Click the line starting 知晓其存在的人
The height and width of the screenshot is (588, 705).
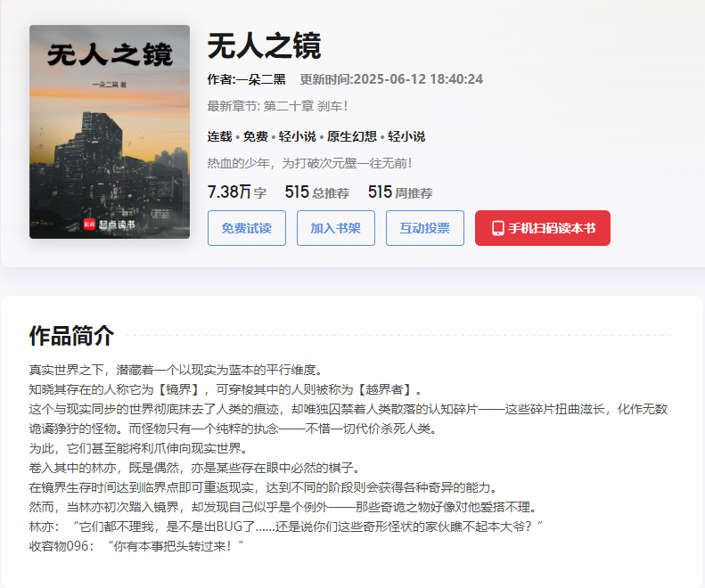[225, 389]
